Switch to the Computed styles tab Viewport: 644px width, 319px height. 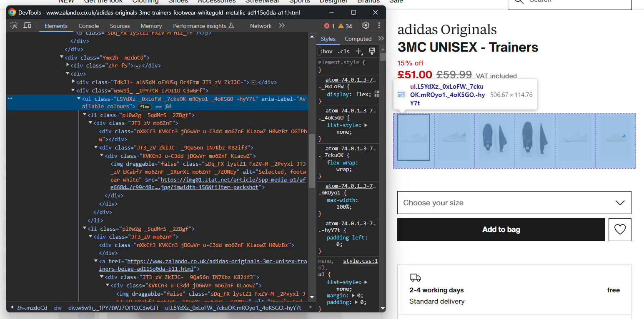[x=358, y=39]
